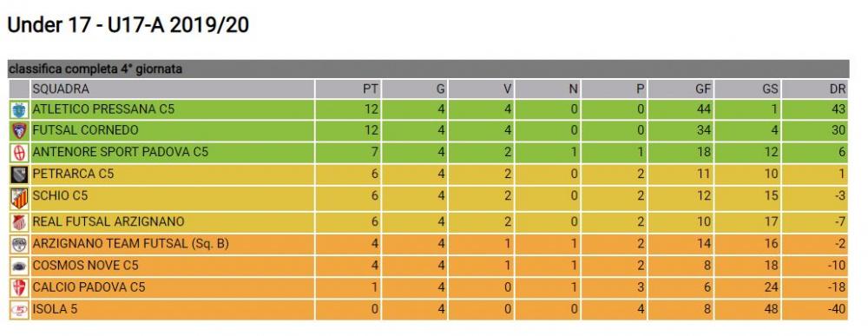Viewport: 868px width, 336px height.
Task: Select the Isola 5 team logo
Action: 19,309
